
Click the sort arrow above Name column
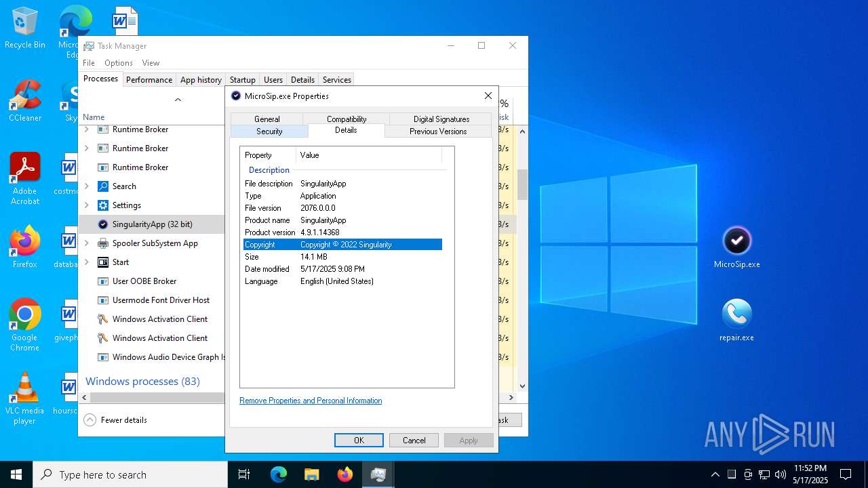pyautogui.click(x=178, y=100)
